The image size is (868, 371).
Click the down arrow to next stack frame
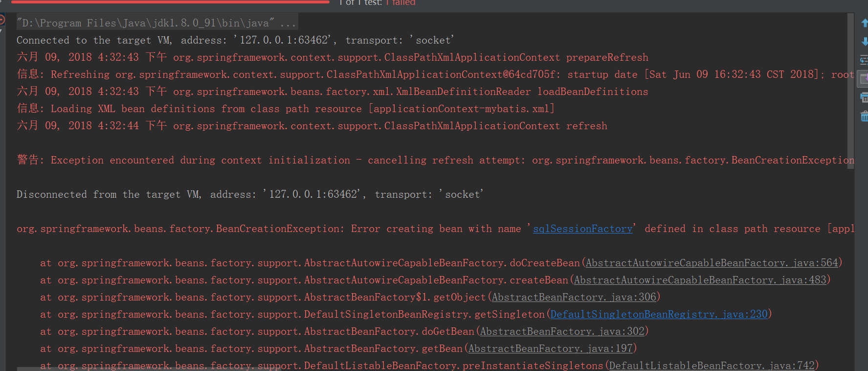point(864,42)
